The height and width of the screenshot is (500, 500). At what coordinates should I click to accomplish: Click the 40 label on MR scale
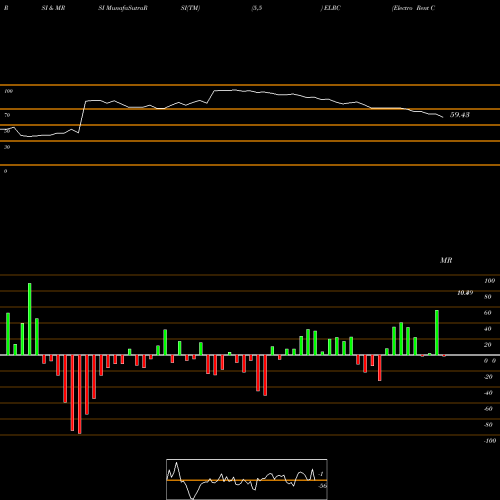(x=488, y=329)
